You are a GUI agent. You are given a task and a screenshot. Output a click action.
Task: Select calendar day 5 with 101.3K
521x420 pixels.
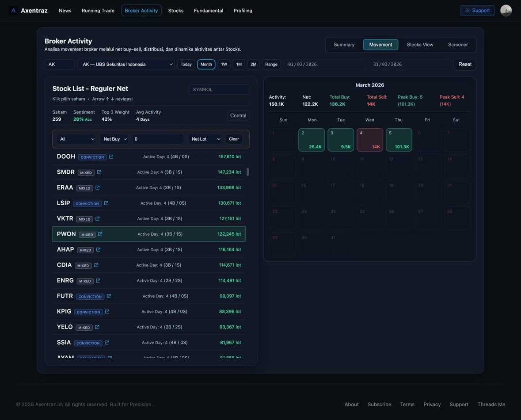399,140
